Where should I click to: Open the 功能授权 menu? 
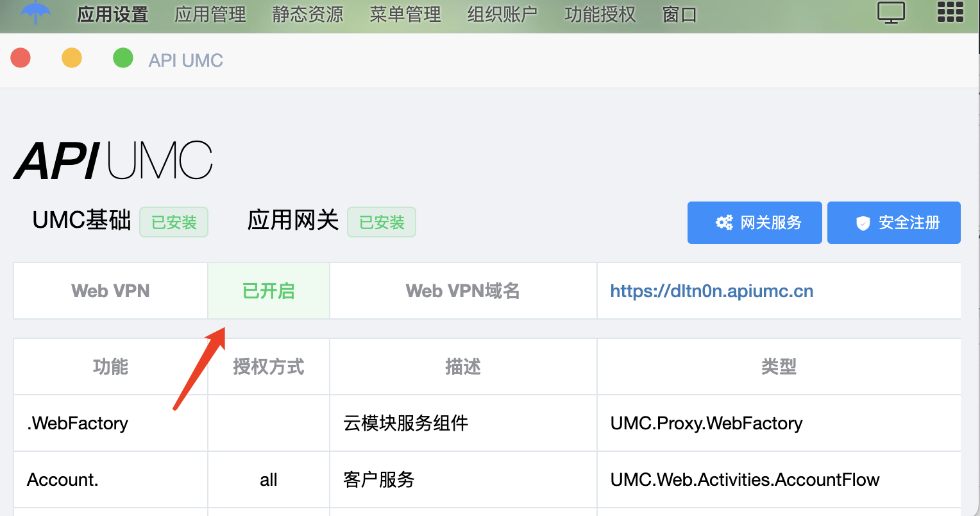(x=600, y=15)
